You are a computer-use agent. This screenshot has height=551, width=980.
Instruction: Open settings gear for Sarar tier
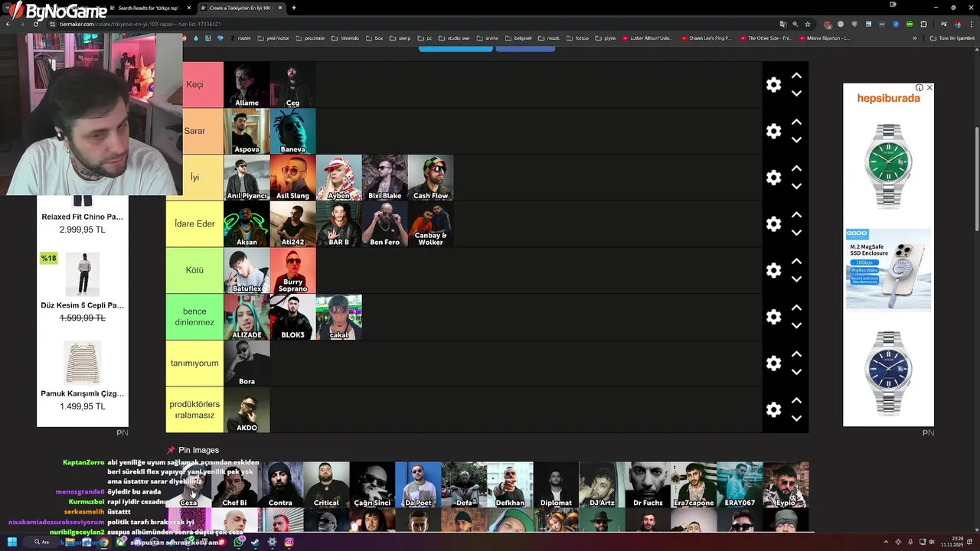[x=773, y=131]
